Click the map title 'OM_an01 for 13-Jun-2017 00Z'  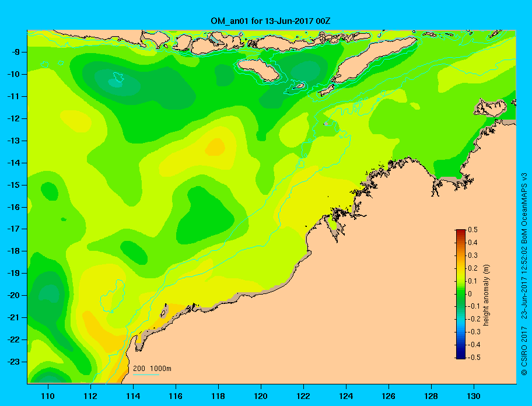tap(271, 21)
